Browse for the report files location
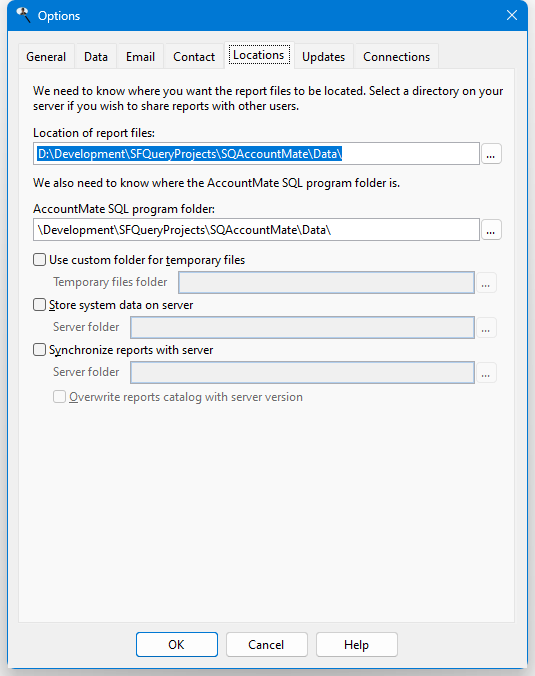 (491, 154)
